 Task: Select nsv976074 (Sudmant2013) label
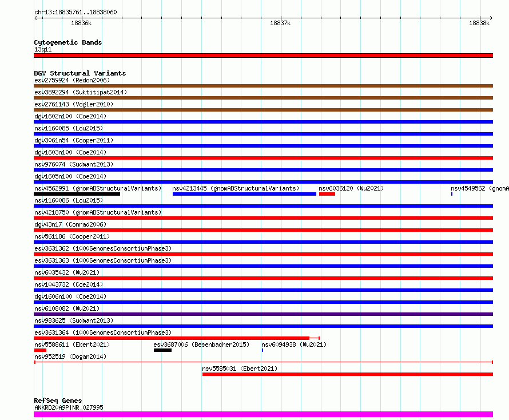pos(74,164)
